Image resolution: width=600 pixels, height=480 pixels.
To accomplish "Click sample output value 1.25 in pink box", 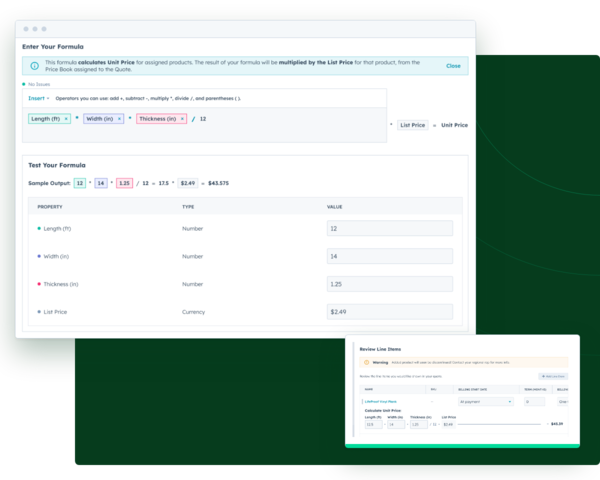I will (x=124, y=183).
